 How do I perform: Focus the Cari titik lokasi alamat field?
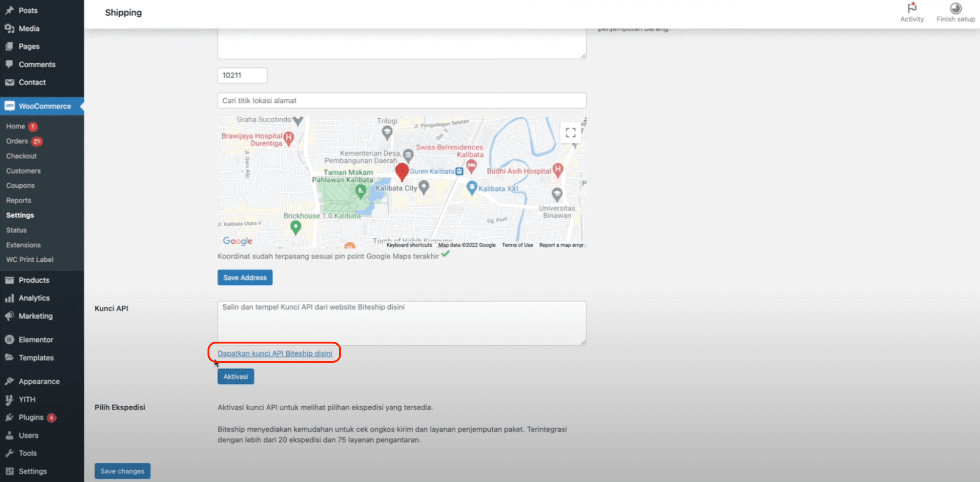tap(402, 101)
